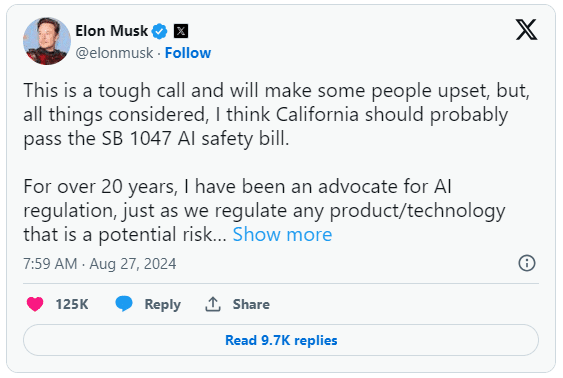
Task: Click the blue verified checkmark badge
Action: click(159, 32)
